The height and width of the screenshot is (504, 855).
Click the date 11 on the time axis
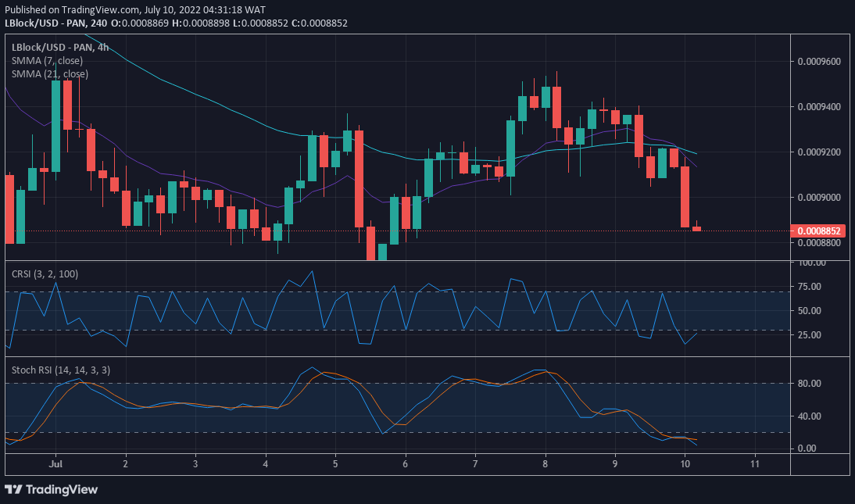[755, 463]
